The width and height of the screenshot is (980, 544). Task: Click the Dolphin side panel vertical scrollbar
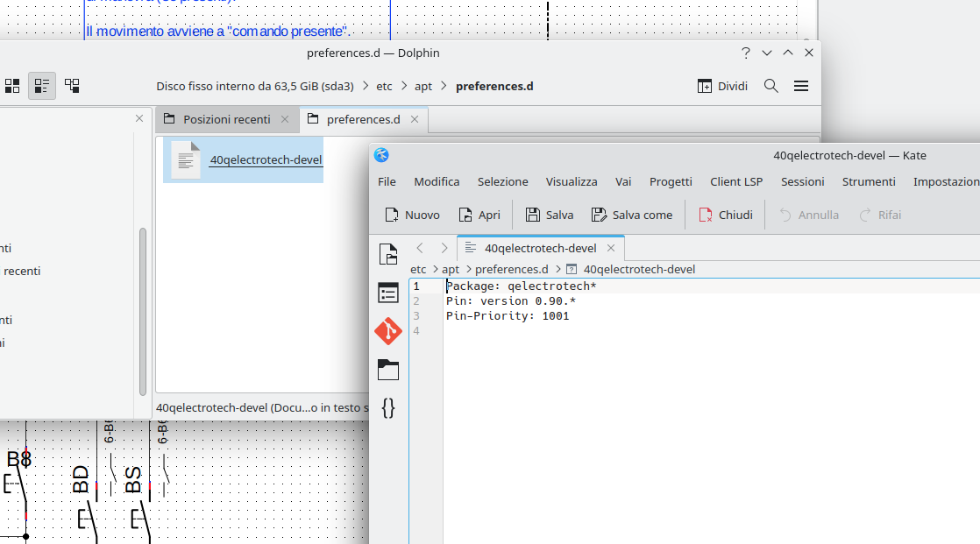[x=142, y=311]
